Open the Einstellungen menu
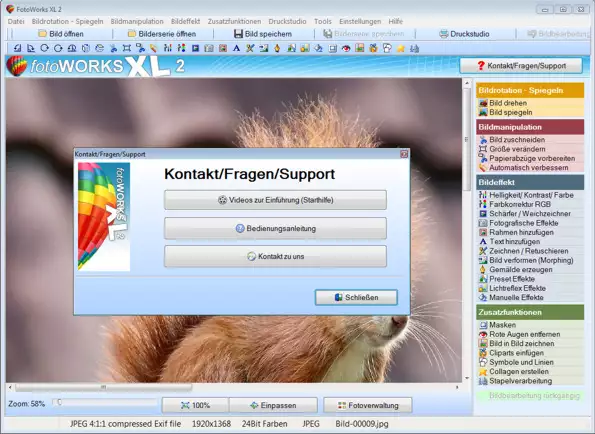The image size is (595, 434). click(x=360, y=22)
